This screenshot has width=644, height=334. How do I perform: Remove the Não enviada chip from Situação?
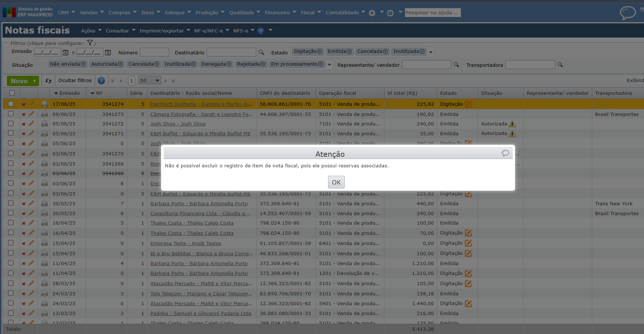[x=83, y=64]
